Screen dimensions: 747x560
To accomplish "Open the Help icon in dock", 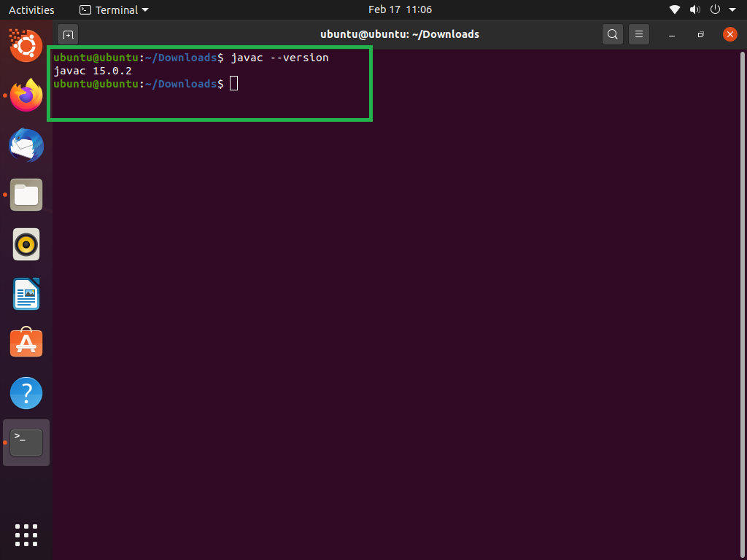I will coord(26,393).
